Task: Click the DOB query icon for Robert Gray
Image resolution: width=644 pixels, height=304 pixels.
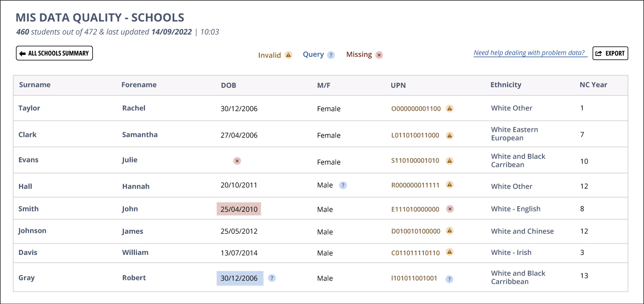Action: click(x=272, y=278)
